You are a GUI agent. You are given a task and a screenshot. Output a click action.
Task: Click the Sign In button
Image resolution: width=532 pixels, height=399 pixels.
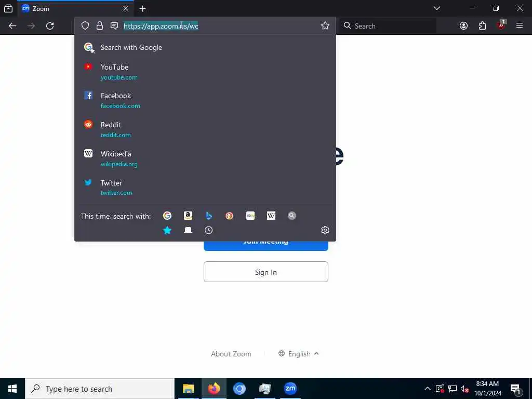266,272
